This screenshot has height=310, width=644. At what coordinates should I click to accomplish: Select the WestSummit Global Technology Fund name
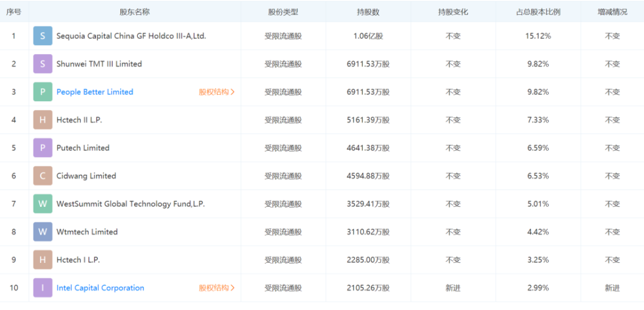pyautogui.click(x=131, y=204)
